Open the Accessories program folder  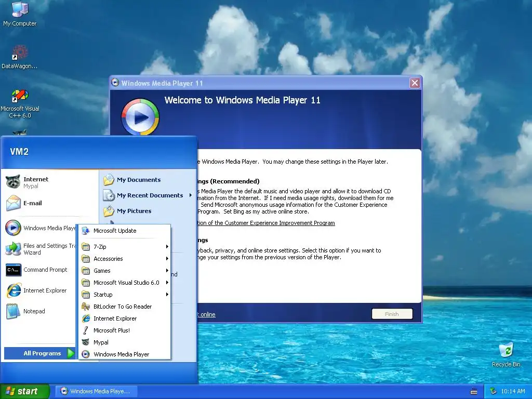point(125,259)
